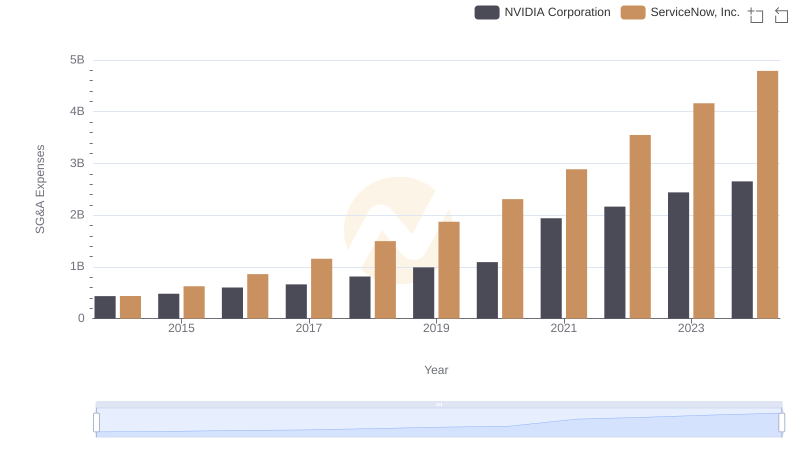The image size is (800, 461).
Task: Select the NVIDIA bar for 2020
Action: pyautogui.click(x=487, y=290)
